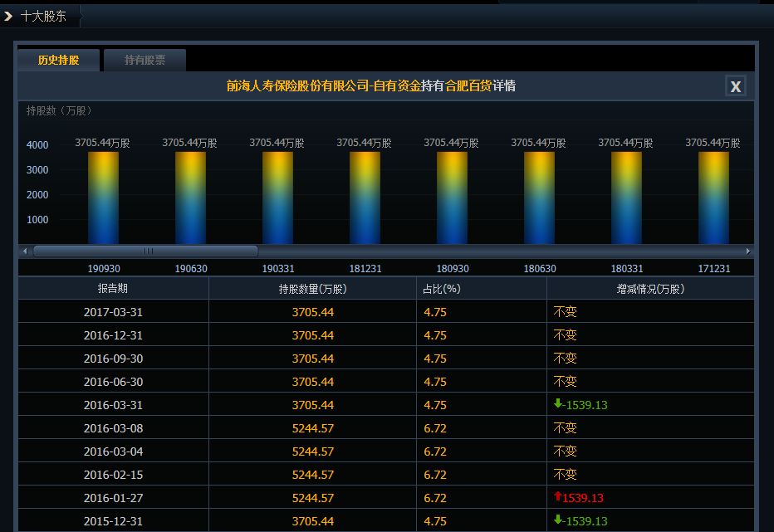Click 3705.44 holdings in the 2016-12-31 row
Image resolution: width=774 pixels, height=532 pixels.
(x=313, y=335)
